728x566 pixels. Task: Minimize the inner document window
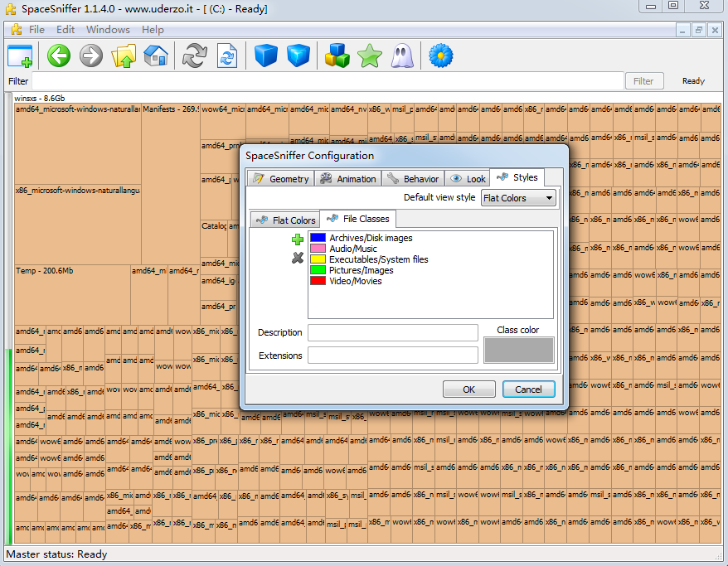coord(682,30)
